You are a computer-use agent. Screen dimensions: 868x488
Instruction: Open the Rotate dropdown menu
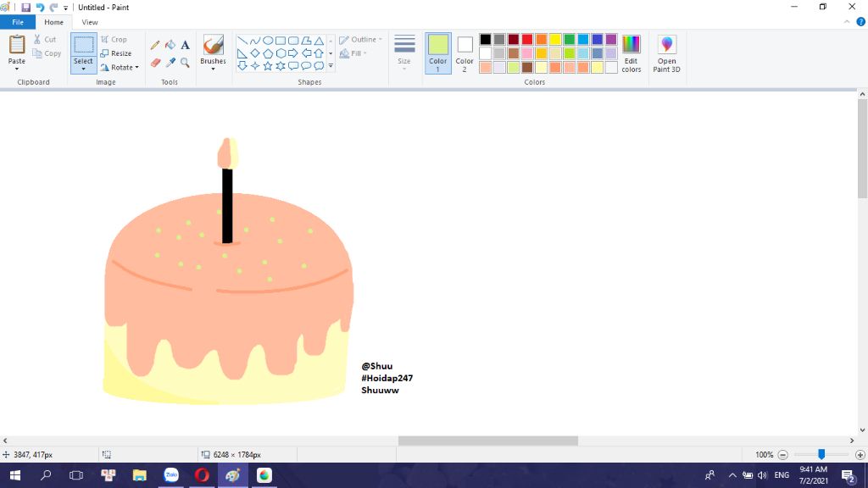coord(120,68)
